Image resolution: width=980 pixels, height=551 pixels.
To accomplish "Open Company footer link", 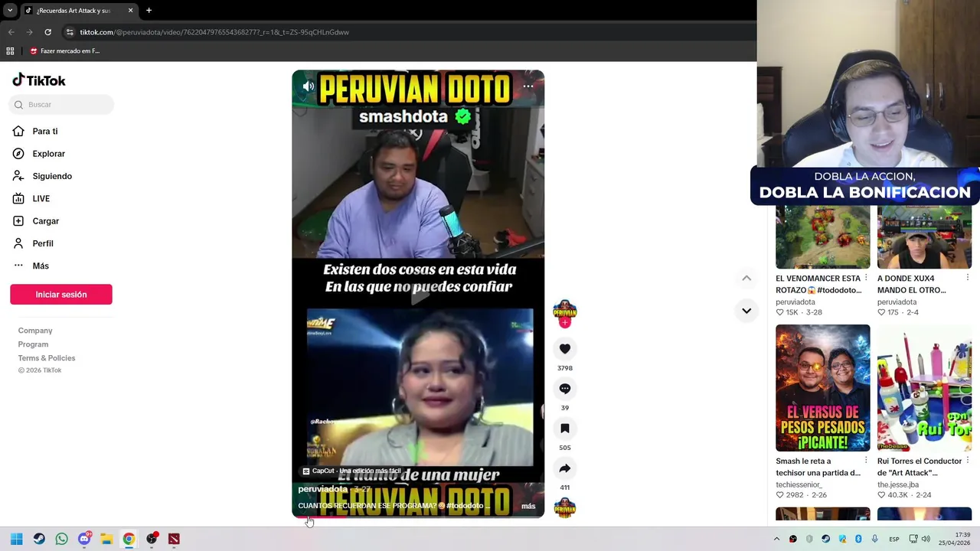I will (35, 331).
